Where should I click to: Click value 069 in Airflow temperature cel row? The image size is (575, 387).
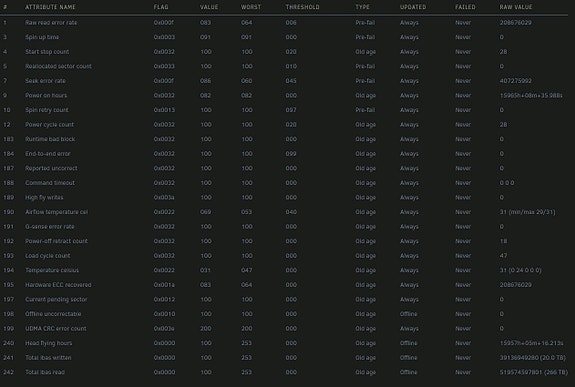(205, 212)
